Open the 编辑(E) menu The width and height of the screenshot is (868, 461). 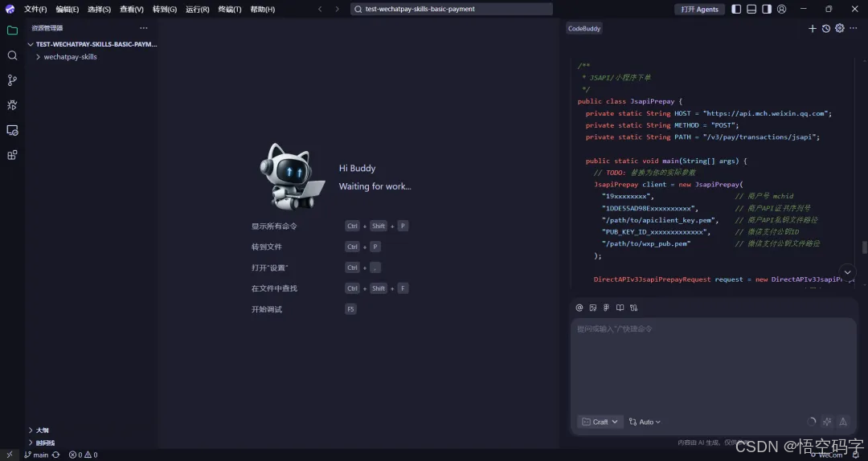[x=68, y=9]
